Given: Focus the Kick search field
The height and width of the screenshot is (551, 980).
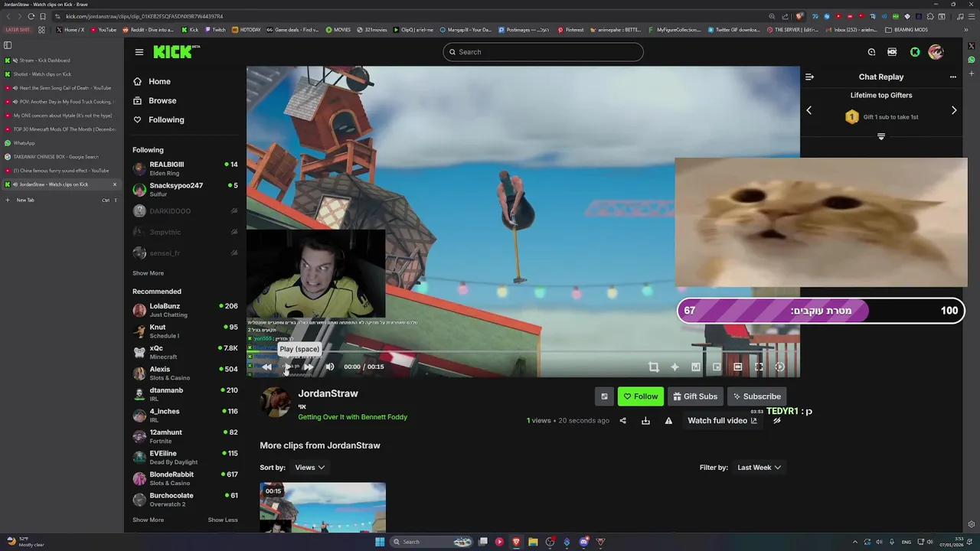Looking at the screenshot, I should pos(543,52).
